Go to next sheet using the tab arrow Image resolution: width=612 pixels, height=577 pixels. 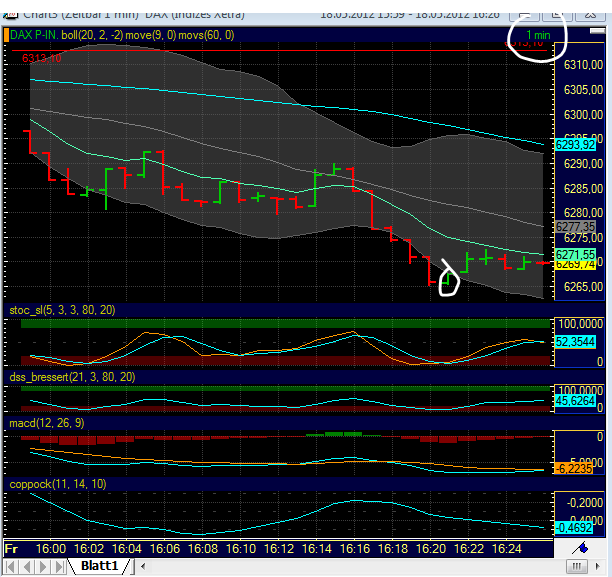pos(43,566)
